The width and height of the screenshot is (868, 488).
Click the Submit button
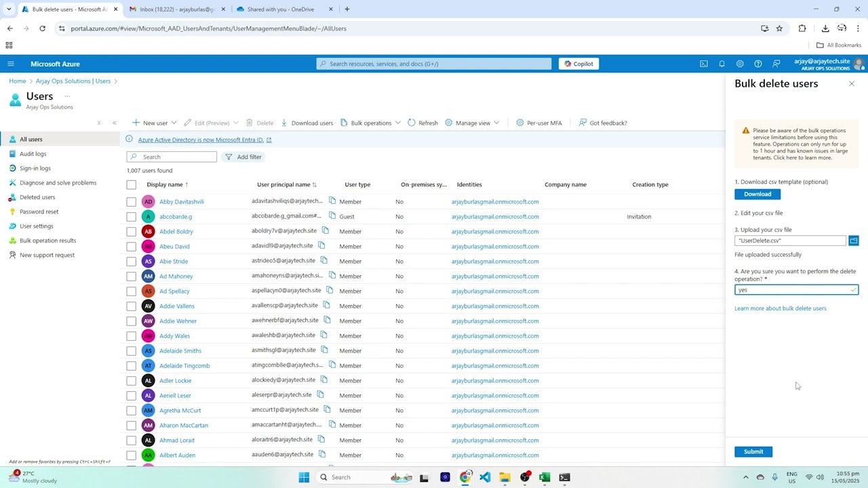pyautogui.click(x=753, y=451)
